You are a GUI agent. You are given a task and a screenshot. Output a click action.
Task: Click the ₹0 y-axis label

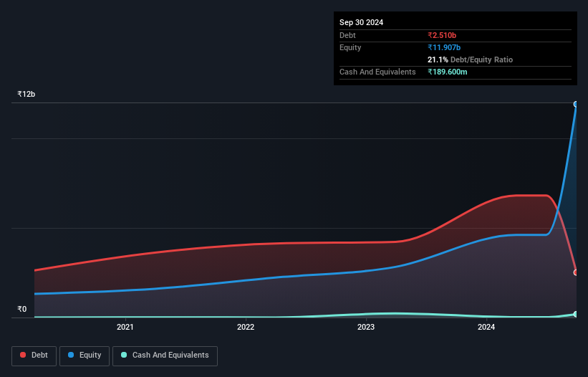tap(22, 309)
